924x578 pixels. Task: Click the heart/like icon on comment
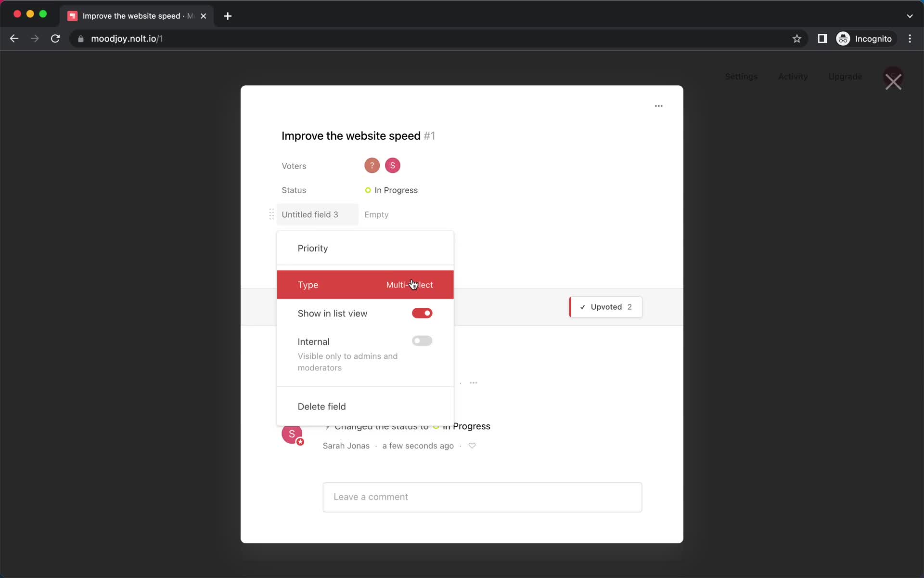tap(472, 446)
